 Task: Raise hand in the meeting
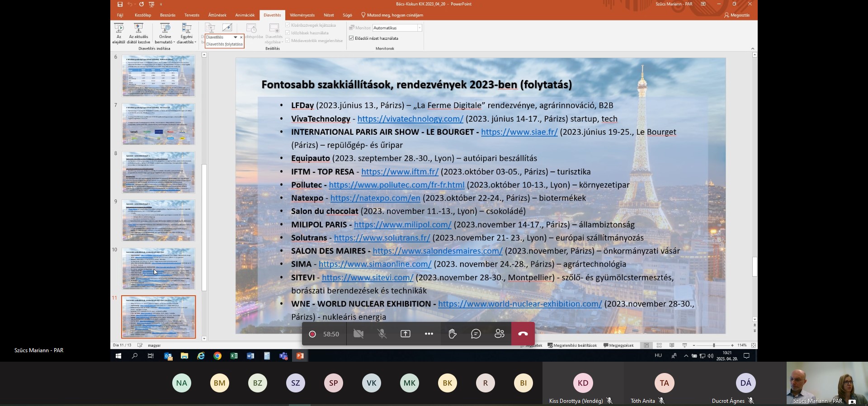(x=453, y=334)
